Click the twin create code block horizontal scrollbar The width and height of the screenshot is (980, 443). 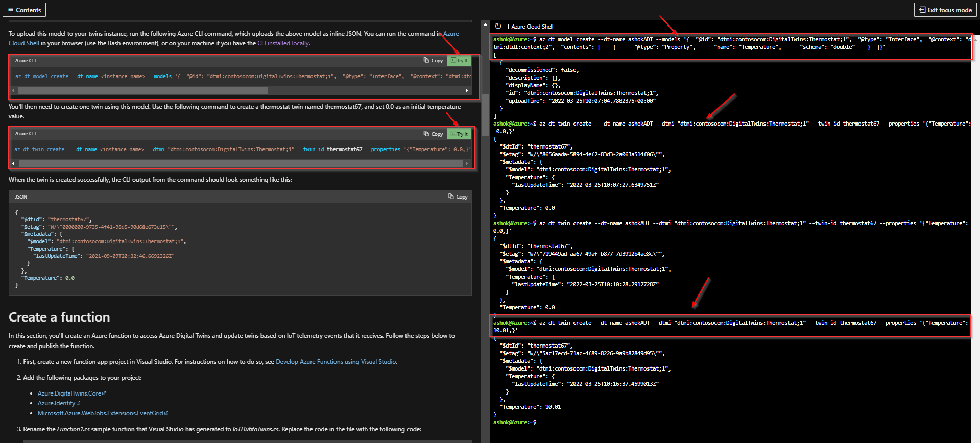click(241, 164)
